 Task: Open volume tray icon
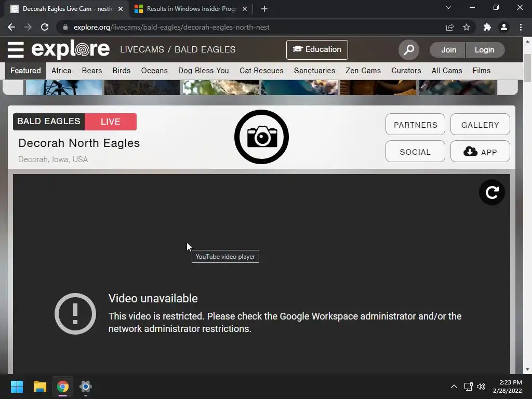coord(481,387)
